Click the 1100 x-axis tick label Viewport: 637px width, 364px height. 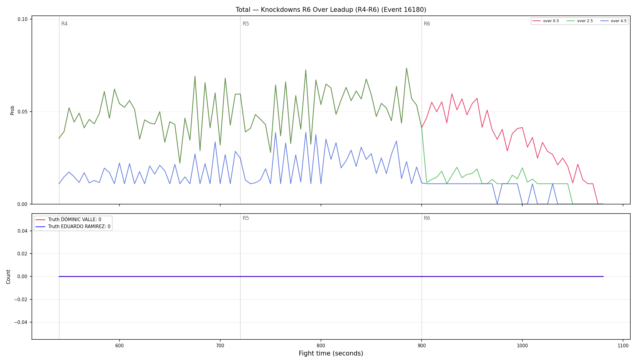623,346
